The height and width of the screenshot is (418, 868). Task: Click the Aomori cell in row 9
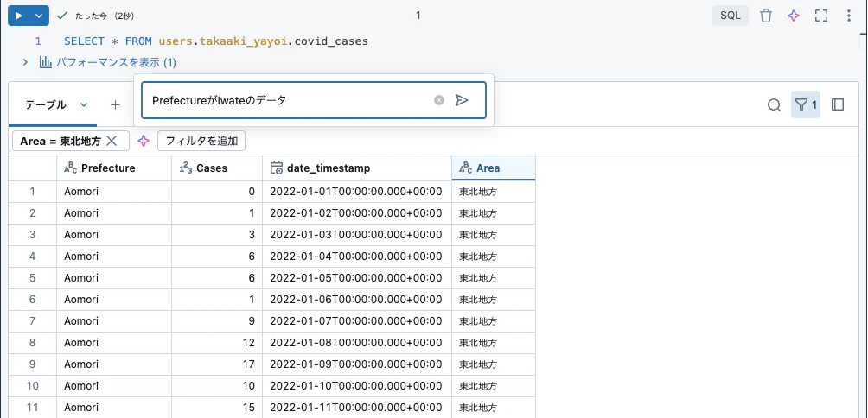click(114, 364)
